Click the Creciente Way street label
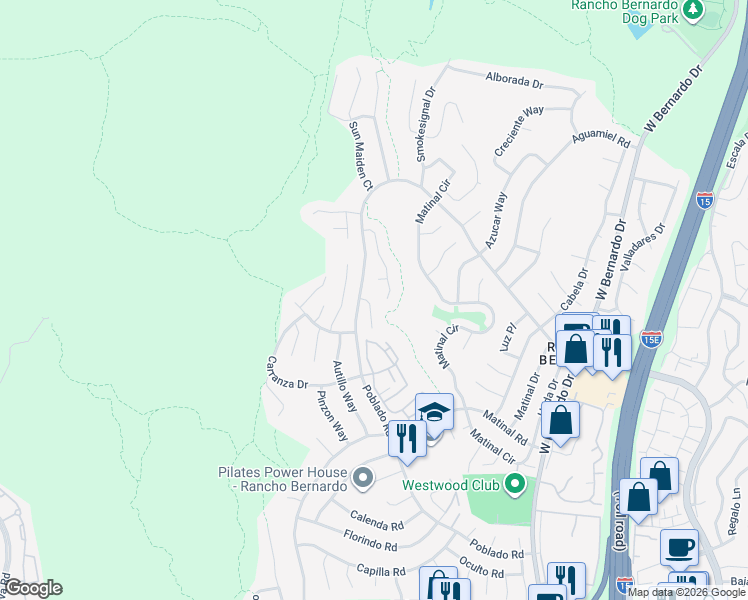The image size is (748, 600). (x=518, y=130)
